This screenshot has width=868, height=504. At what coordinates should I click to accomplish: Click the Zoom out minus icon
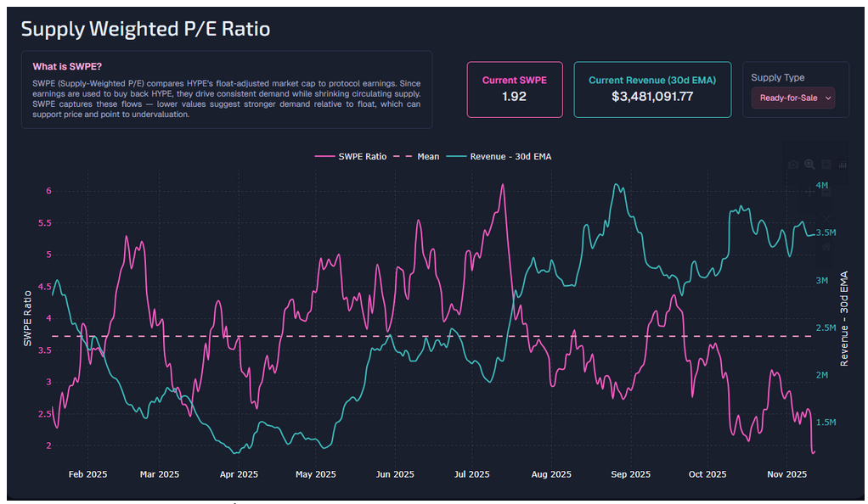pyautogui.click(x=826, y=193)
